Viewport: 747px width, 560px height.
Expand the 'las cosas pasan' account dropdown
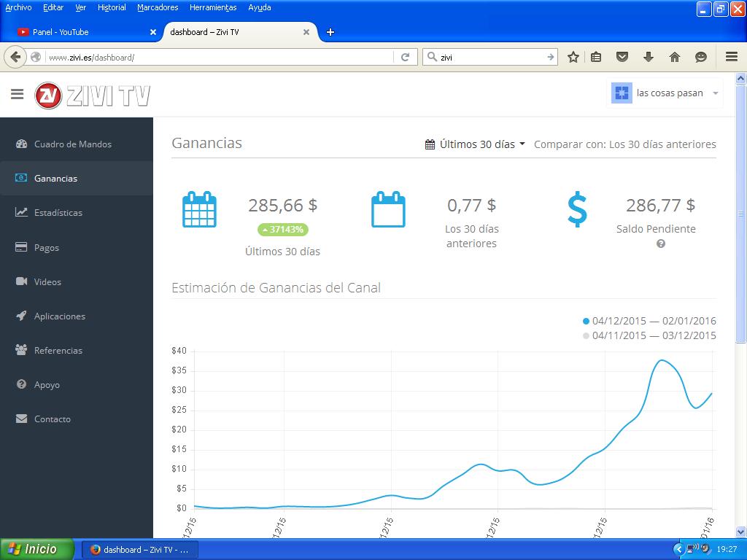click(x=665, y=93)
